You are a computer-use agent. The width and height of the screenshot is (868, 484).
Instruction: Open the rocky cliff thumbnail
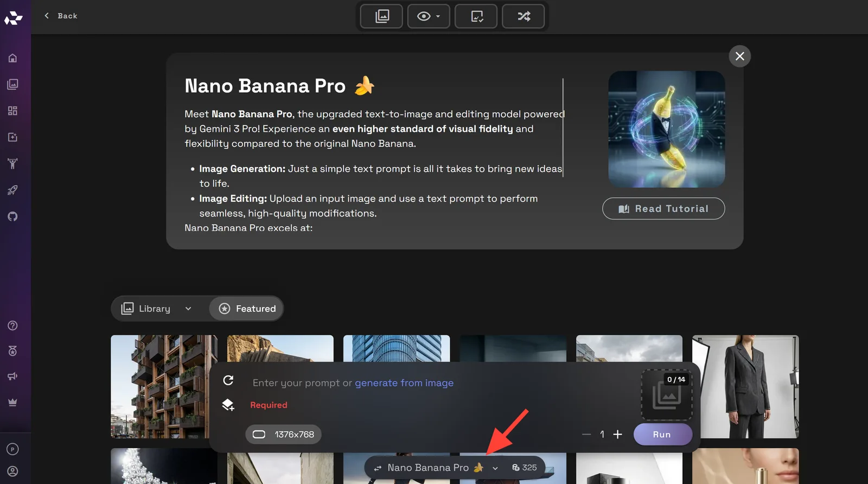pyautogui.click(x=280, y=348)
